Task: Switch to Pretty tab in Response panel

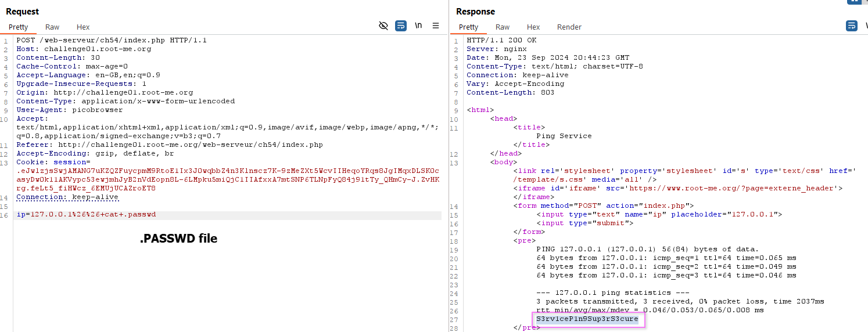Action: (x=469, y=27)
